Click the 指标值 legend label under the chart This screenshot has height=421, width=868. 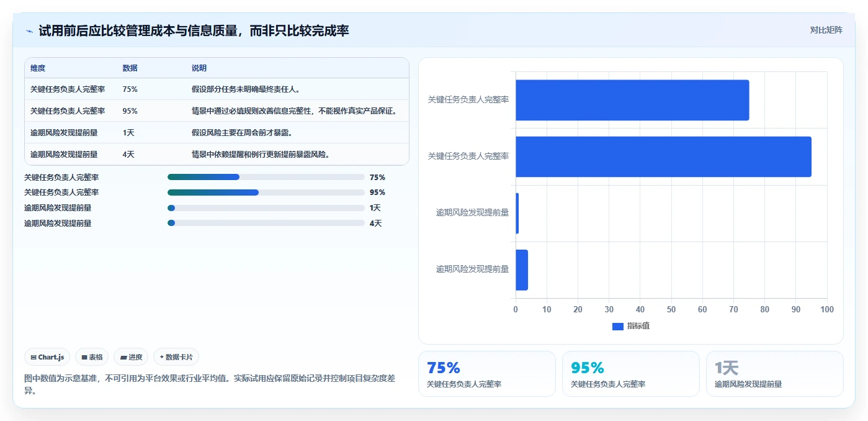638,326
